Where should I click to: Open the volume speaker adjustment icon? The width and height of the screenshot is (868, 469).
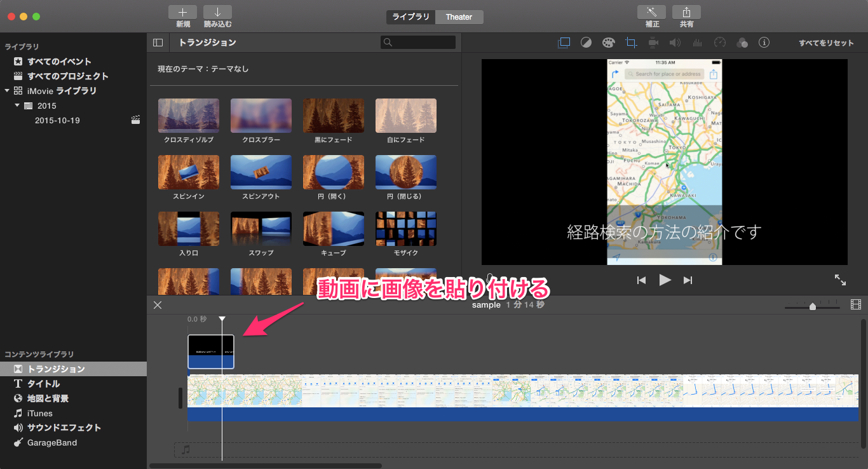pyautogui.click(x=675, y=43)
